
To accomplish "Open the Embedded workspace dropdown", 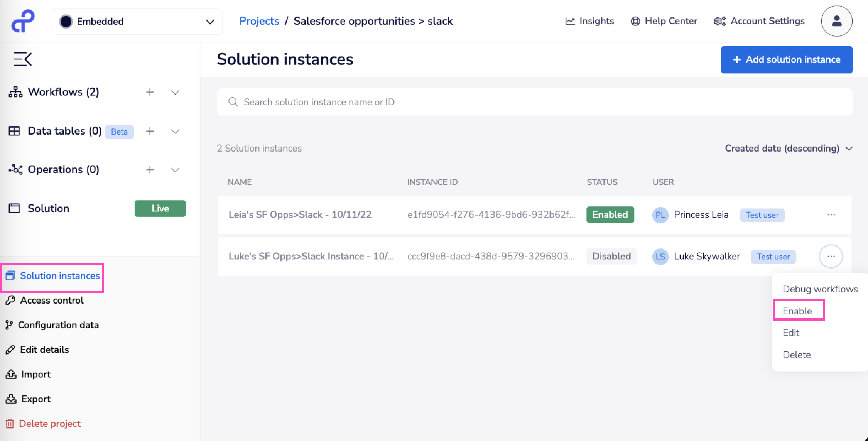I will point(137,22).
